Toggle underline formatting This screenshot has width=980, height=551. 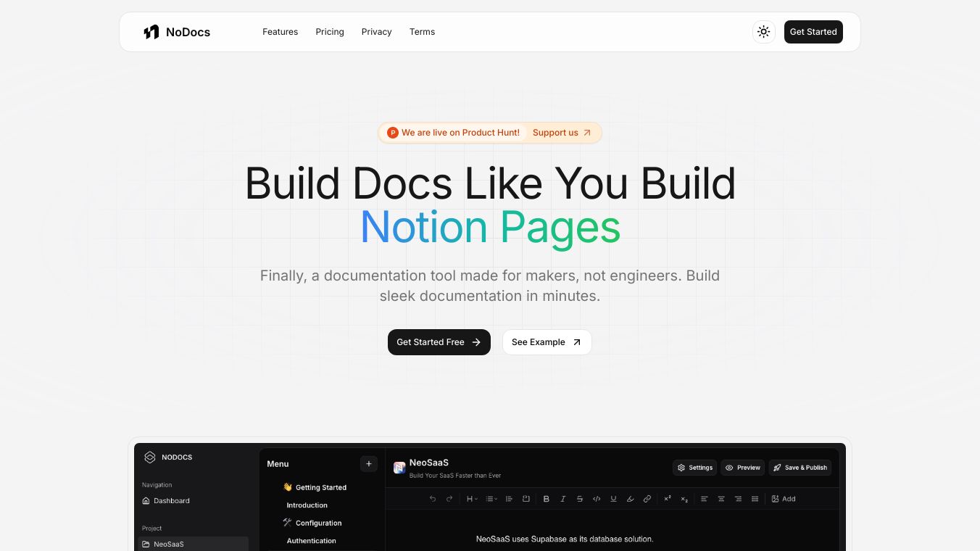coord(614,499)
